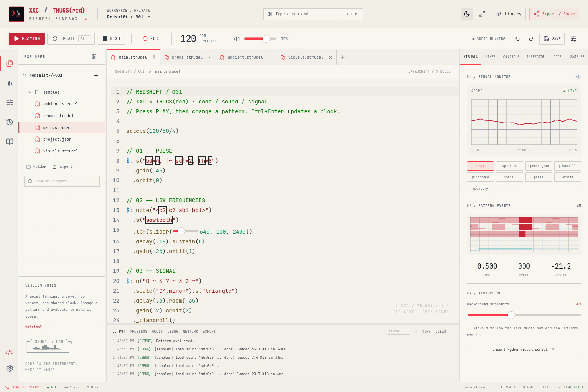588x392 pixels.
Task: Select the punchcard visual mode
Action: click(x=480, y=177)
